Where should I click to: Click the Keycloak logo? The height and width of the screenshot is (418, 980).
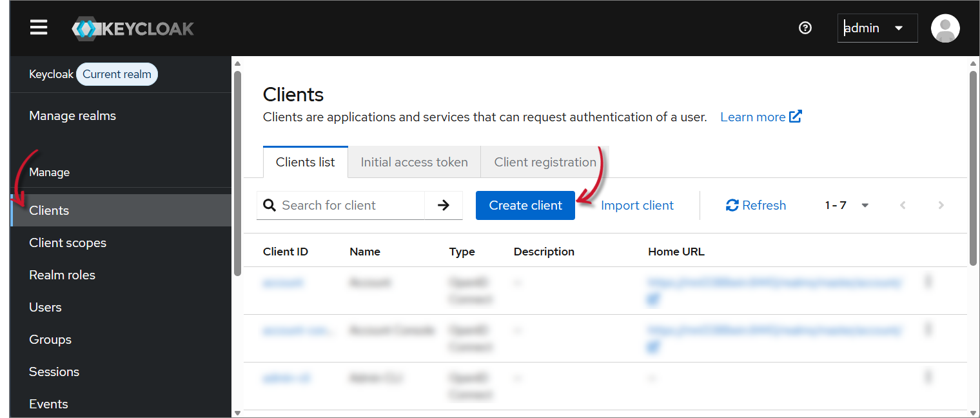click(x=133, y=29)
